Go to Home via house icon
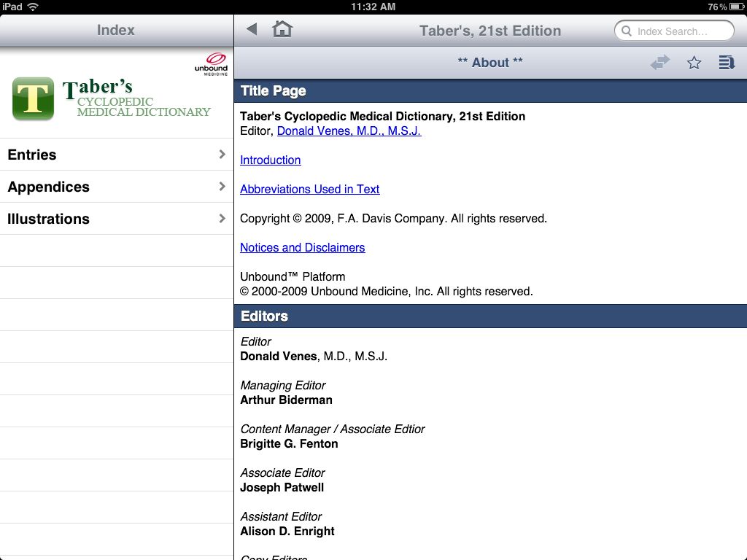747x560 pixels. pos(282,29)
